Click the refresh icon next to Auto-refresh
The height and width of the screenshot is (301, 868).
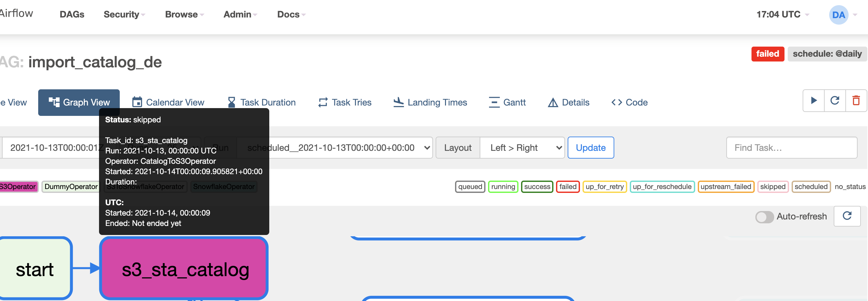(x=847, y=216)
